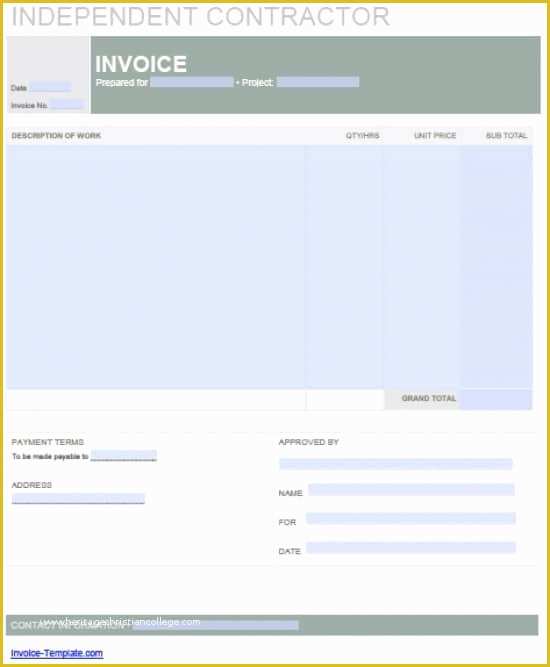This screenshot has height=667, width=550.
Task: Click the Name field under Approved By
Action: coord(411,490)
